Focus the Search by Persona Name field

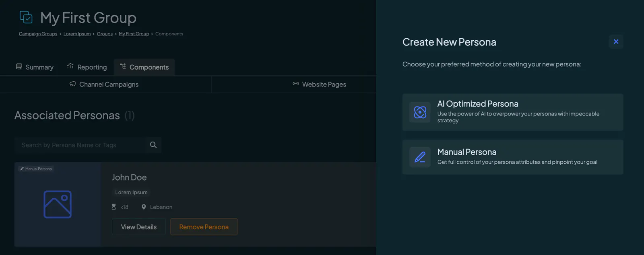(80, 145)
